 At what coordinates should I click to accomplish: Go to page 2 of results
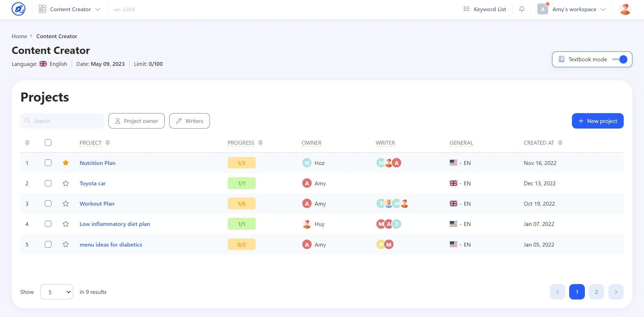596,292
